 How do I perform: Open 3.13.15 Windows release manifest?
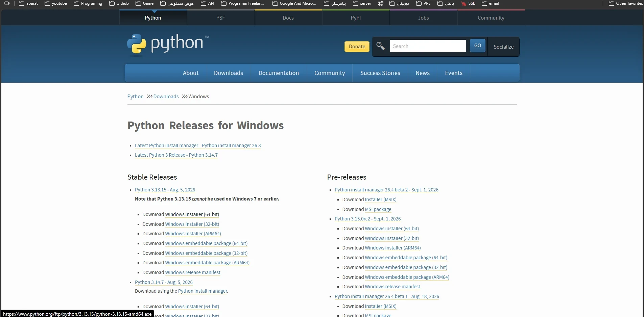pyautogui.click(x=193, y=272)
